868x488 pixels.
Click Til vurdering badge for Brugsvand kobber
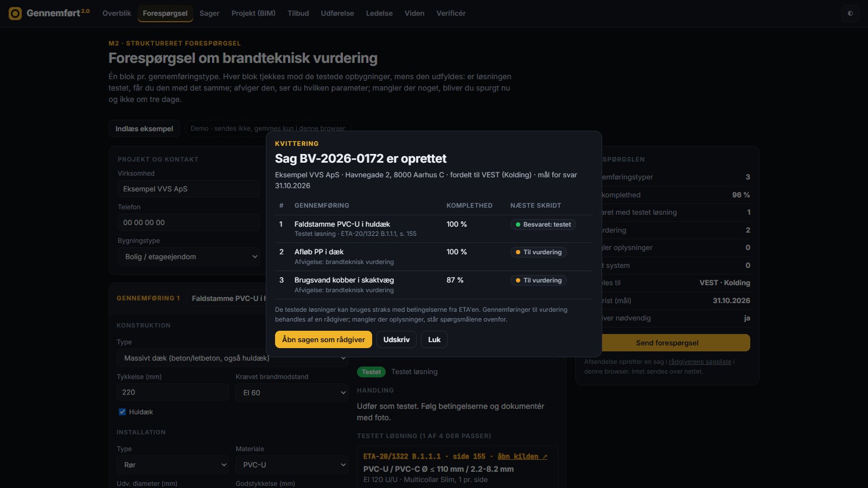point(539,280)
